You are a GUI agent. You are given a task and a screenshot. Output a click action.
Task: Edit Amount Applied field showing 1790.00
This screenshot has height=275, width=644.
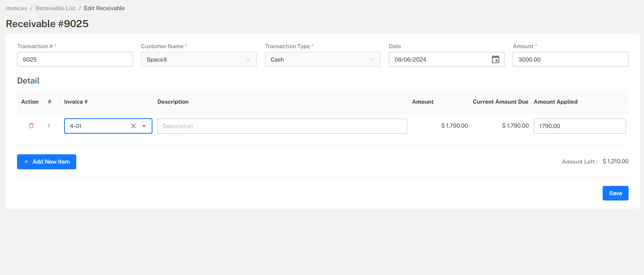[580, 126]
